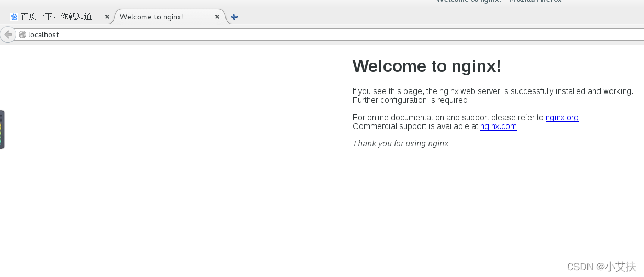Image resolution: width=644 pixels, height=277 pixels.
Task: Click 'Further configuration is required.' text
Action: [411, 100]
